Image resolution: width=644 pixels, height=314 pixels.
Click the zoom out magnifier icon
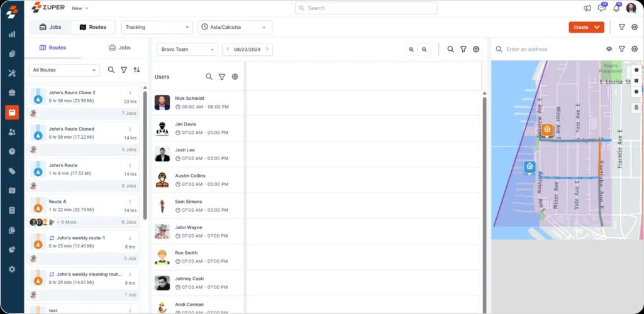[425, 49]
